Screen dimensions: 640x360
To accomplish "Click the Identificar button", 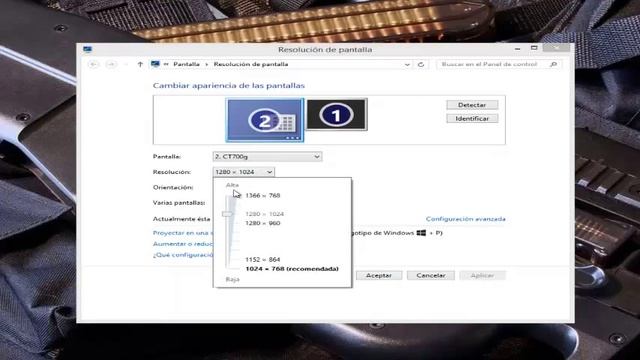I will pyautogui.click(x=472, y=118).
